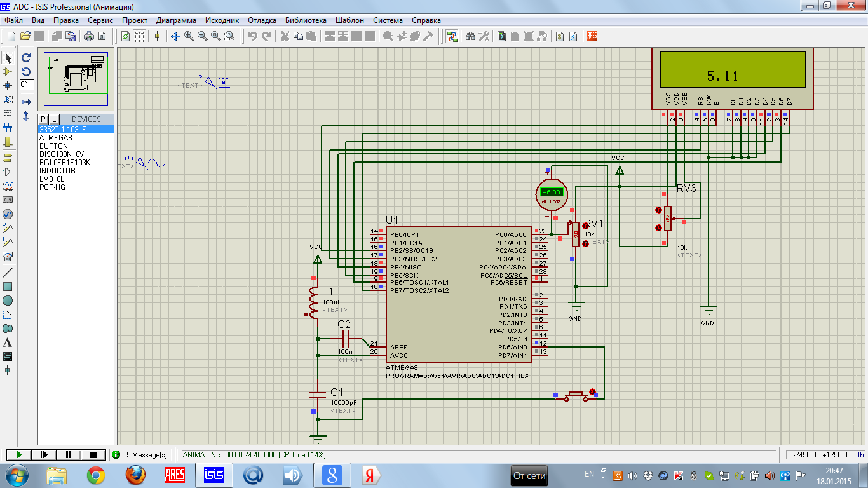Screen dimensions: 868x488
Task: Click the Print design icon
Action: (88, 36)
